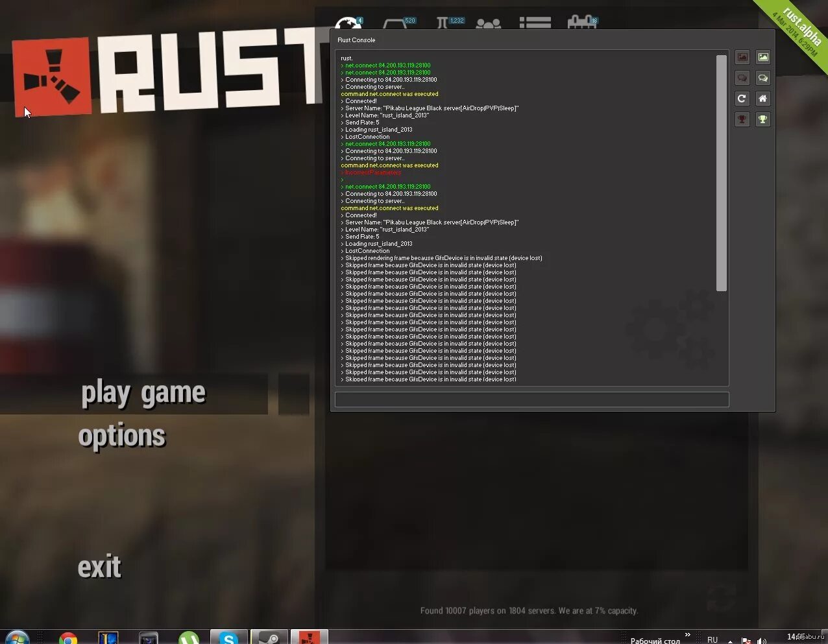The height and width of the screenshot is (644, 828).
Task: Click the 'rust.' first console line
Action: point(347,58)
